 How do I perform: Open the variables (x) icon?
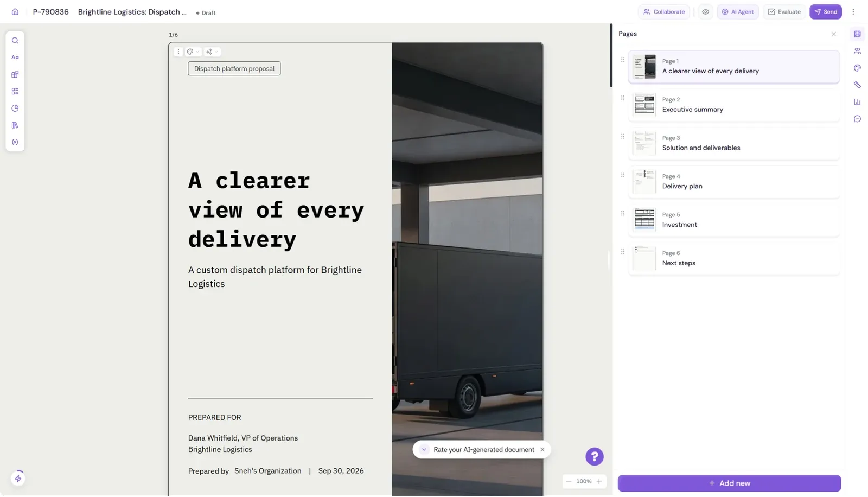coord(15,142)
